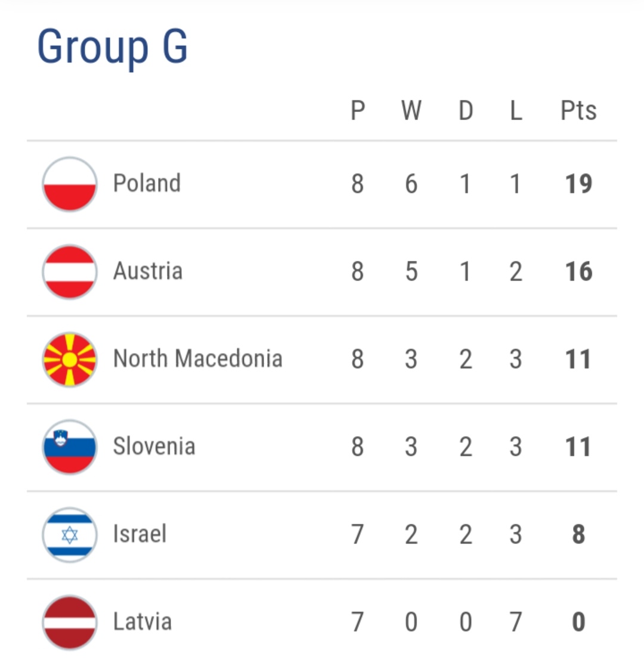Click the Poland flag icon

[70, 184]
